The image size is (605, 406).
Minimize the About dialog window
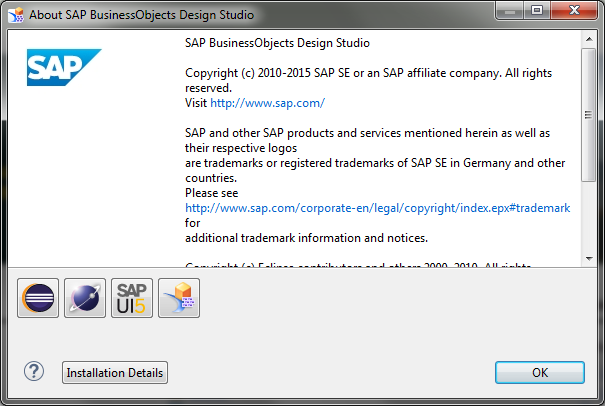pos(510,10)
